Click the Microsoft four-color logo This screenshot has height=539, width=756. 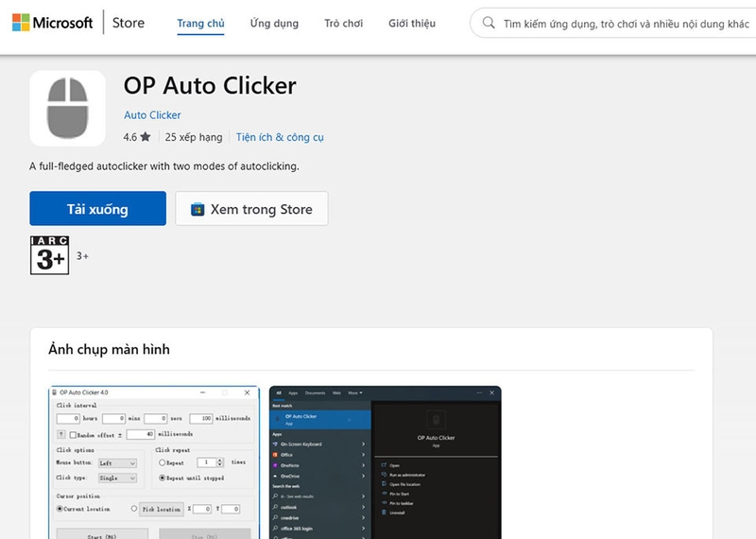(21, 22)
